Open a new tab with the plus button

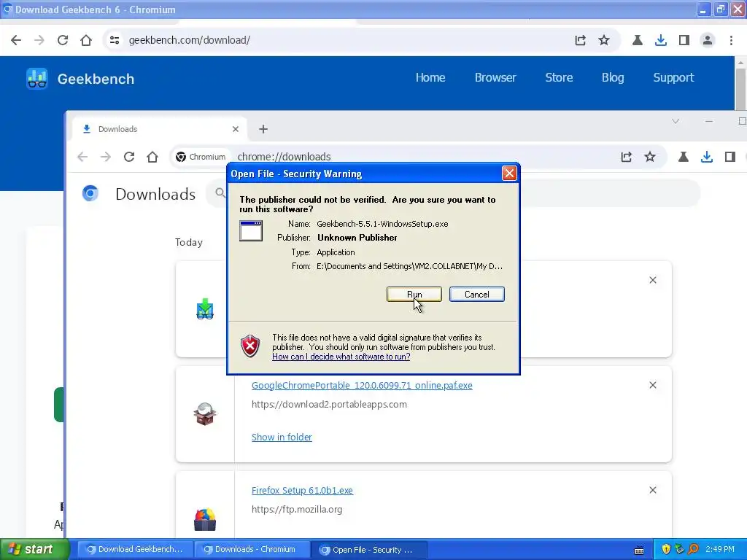pyautogui.click(x=263, y=129)
